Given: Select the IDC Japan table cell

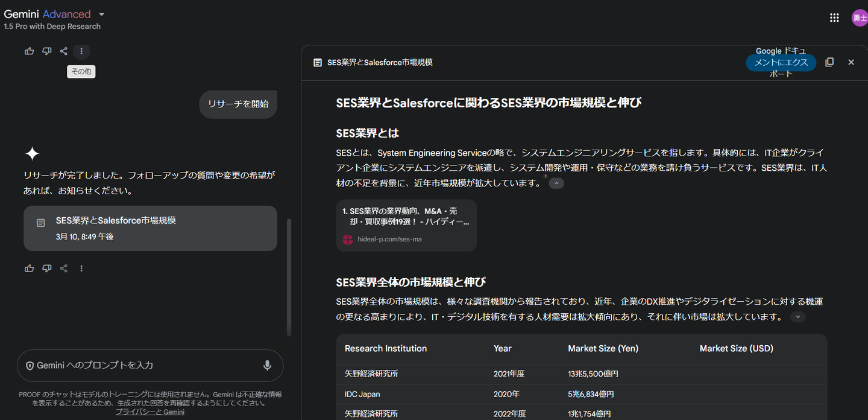Looking at the screenshot, I should tap(362, 394).
